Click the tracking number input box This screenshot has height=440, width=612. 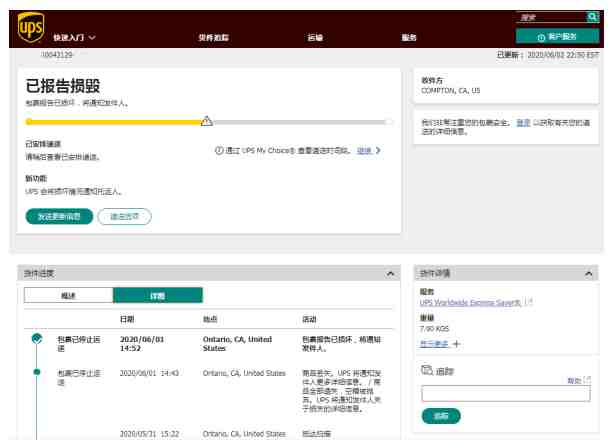[506, 394]
